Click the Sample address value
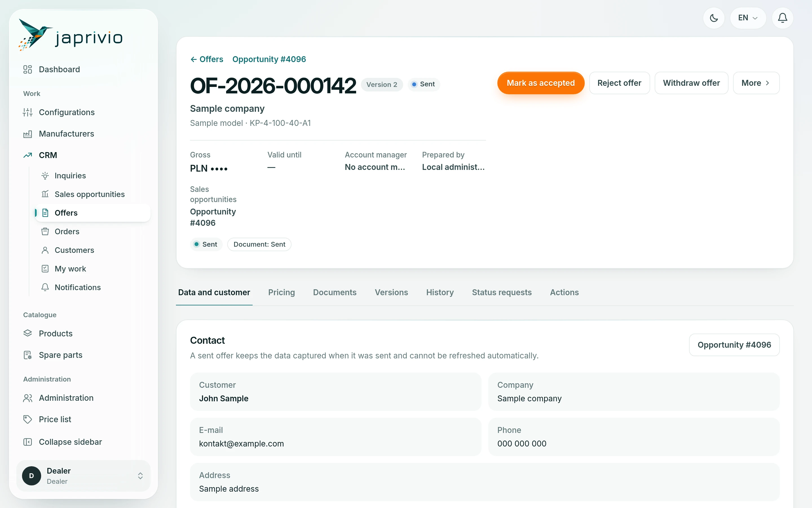Screen dimensions: 812x508 pyautogui.click(x=229, y=489)
